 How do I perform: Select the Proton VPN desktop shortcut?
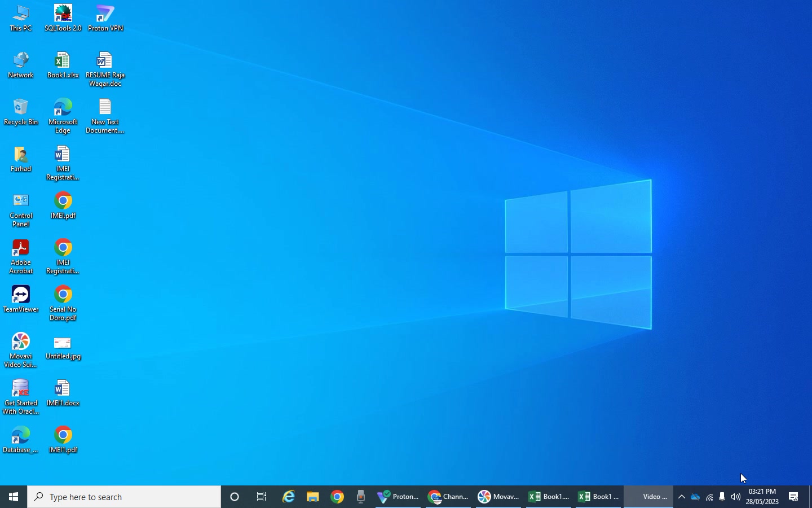click(106, 19)
